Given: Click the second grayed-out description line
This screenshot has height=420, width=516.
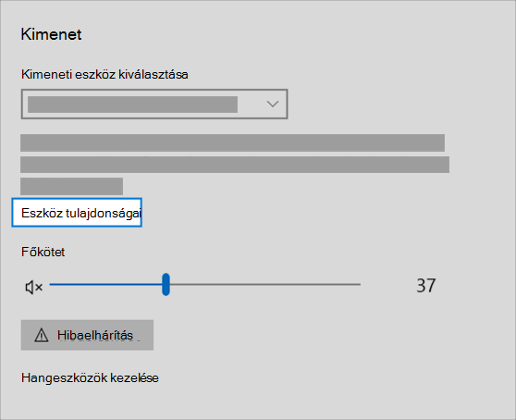Looking at the screenshot, I should coord(235,165).
